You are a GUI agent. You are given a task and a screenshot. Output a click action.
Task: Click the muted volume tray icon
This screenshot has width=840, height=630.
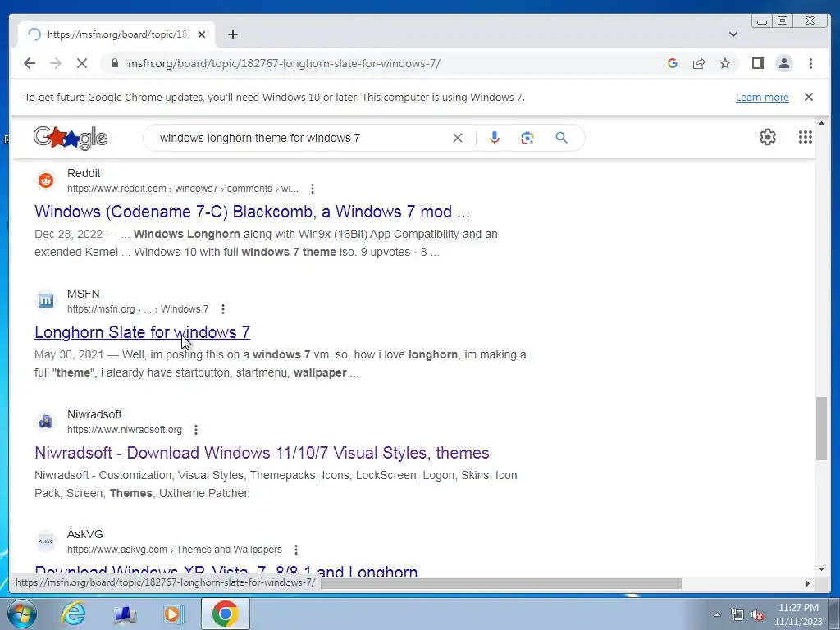(757, 614)
